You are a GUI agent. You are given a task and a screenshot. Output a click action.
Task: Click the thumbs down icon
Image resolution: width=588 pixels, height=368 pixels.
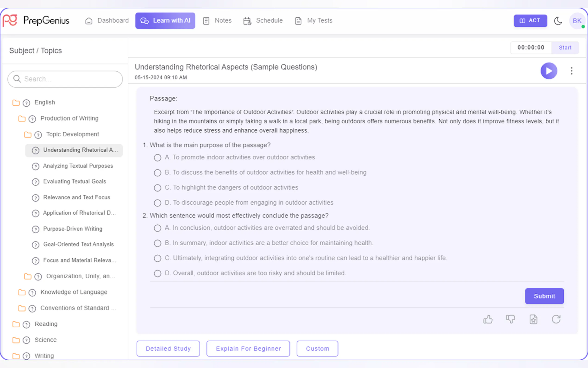[x=510, y=319]
